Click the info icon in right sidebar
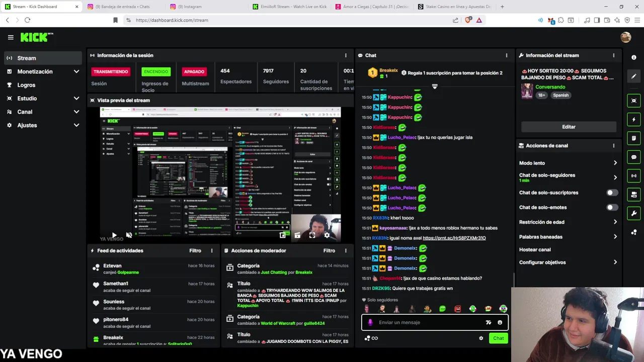644x362 pixels. pyautogui.click(x=634, y=57)
